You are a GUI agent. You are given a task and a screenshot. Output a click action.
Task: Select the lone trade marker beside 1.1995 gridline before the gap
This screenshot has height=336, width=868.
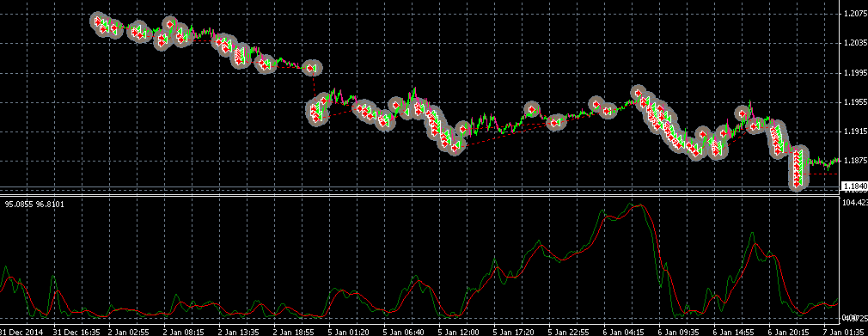312,68
